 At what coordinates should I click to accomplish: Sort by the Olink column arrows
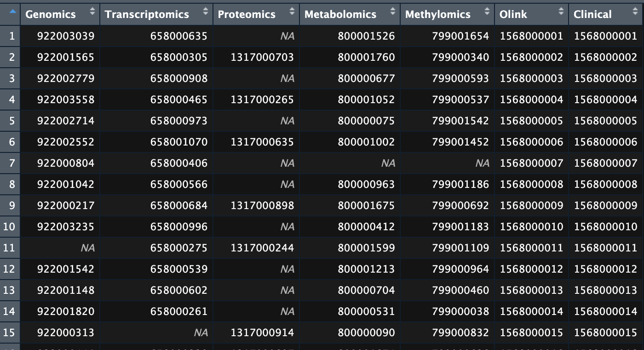(x=561, y=12)
